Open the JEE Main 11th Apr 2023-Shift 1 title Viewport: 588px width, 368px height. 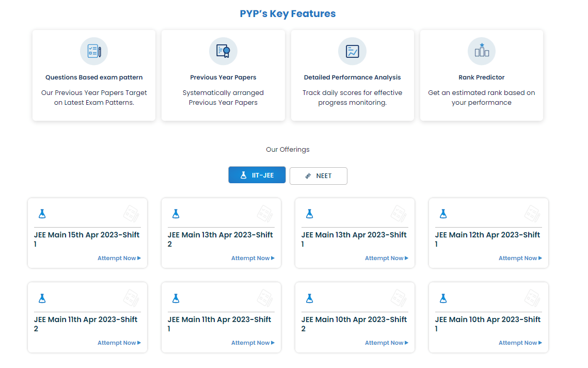(x=219, y=320)
